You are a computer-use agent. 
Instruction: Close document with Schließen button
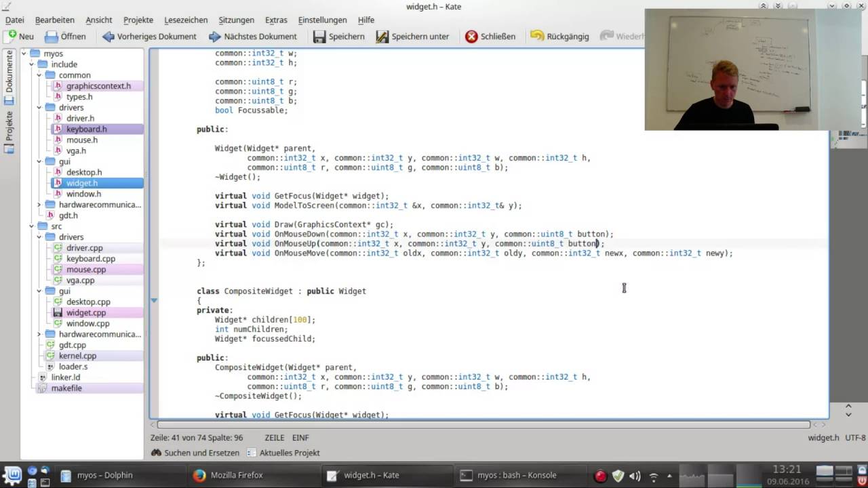point(490,37)
